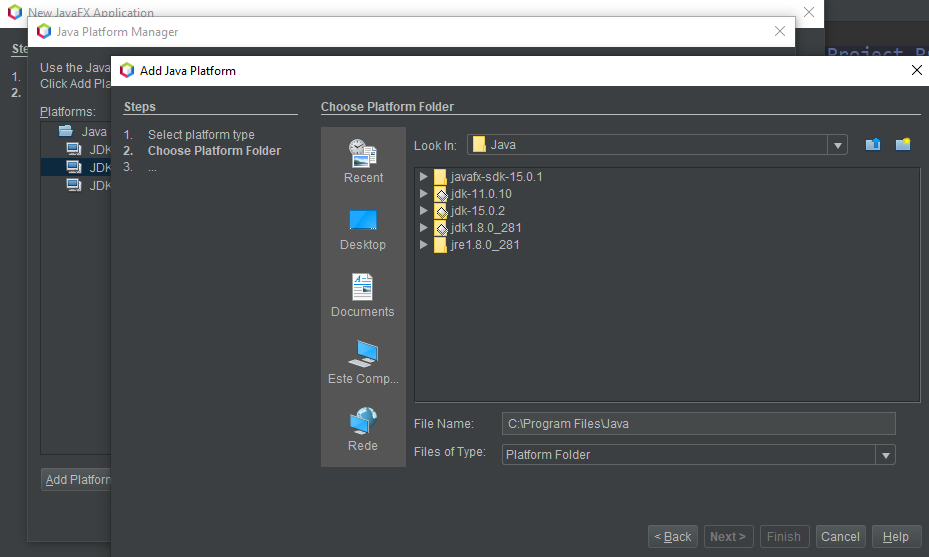Expand the jdk-15.0.2 tree node
This screenshot has width=929, height=557.
coord(423,210)
